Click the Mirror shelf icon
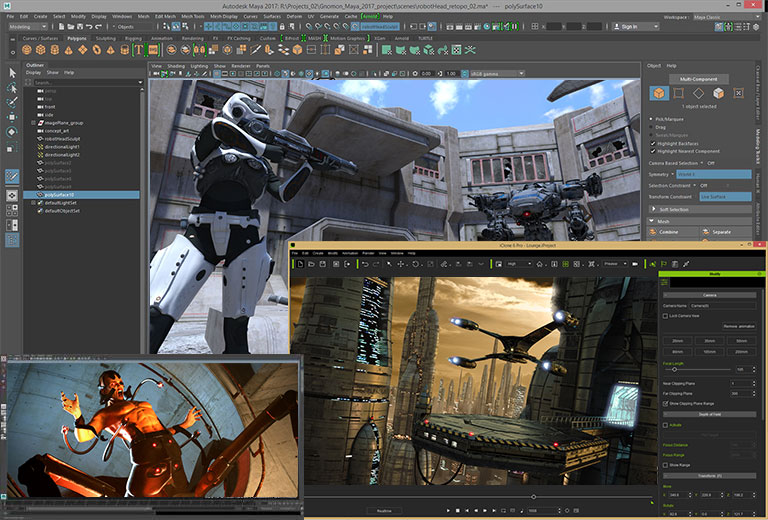768x520 pixels. tap(199, 49)
